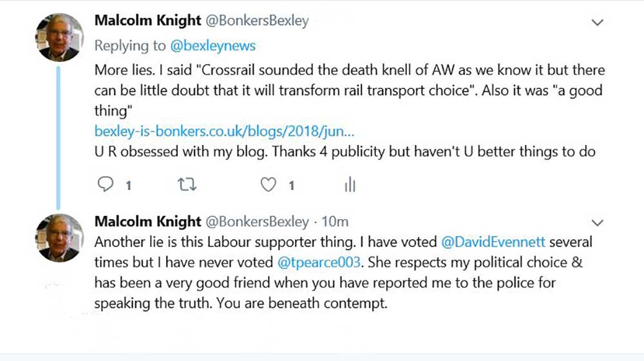Click the second tweet's profile avatar
The image size is (644, 361).
coord(59,238)
